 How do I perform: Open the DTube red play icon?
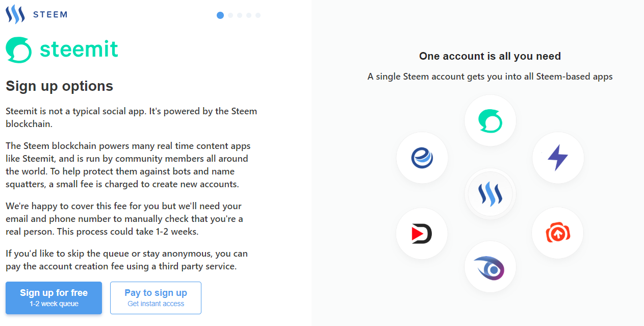[x=422, y=234]
